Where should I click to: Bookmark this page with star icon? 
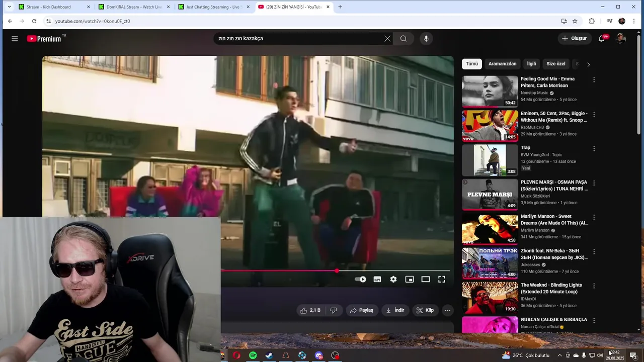tap(575, 21)
